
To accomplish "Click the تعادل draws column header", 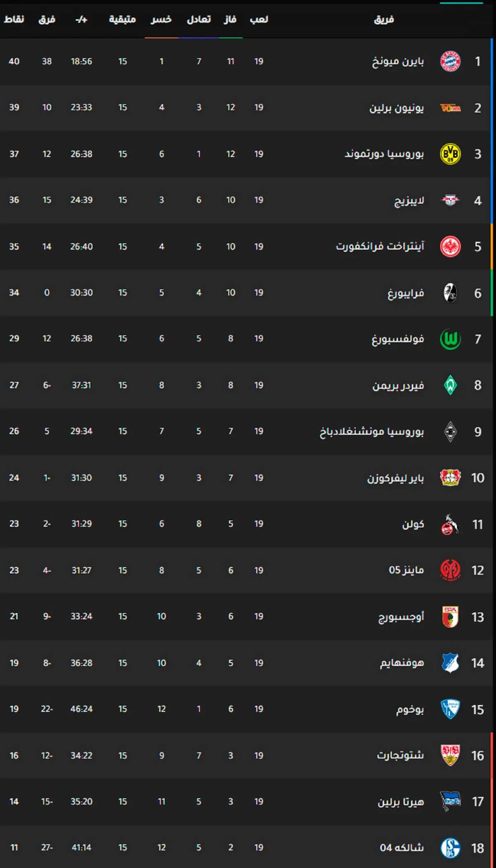I will pos(199,19).
